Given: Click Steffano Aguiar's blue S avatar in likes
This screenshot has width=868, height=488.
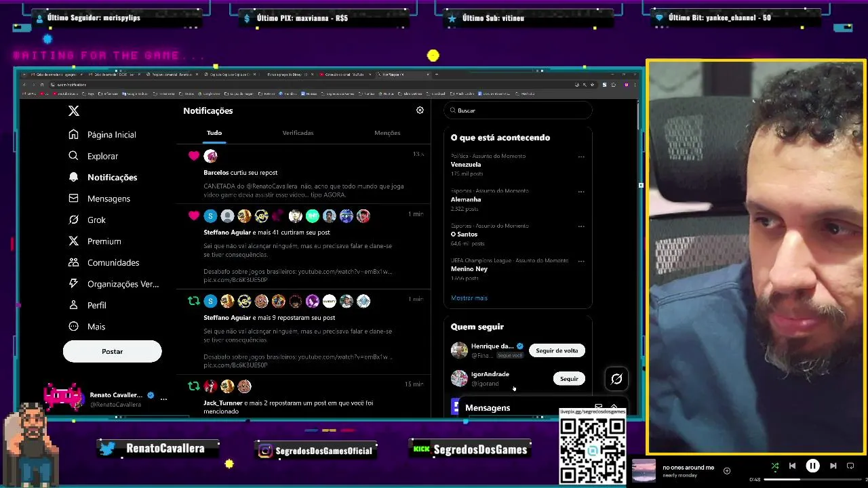Looking at the screenshot, I should pyautogui.click(x=210, y=216).
